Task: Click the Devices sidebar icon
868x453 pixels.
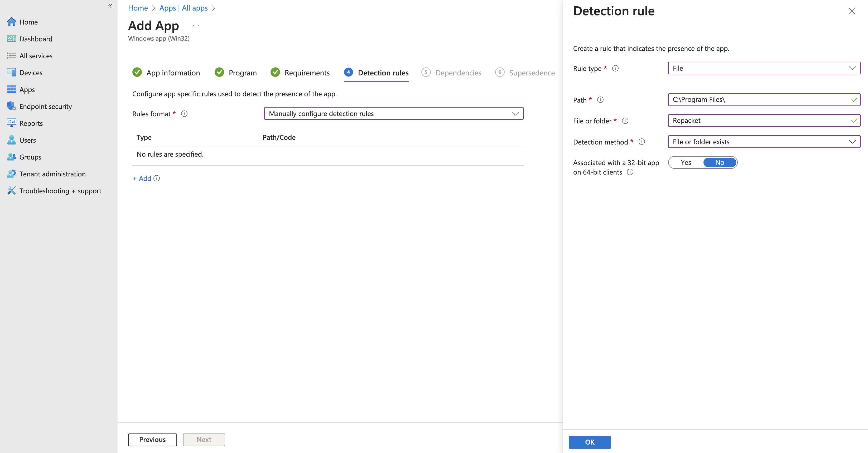Action: coord(11,73)
